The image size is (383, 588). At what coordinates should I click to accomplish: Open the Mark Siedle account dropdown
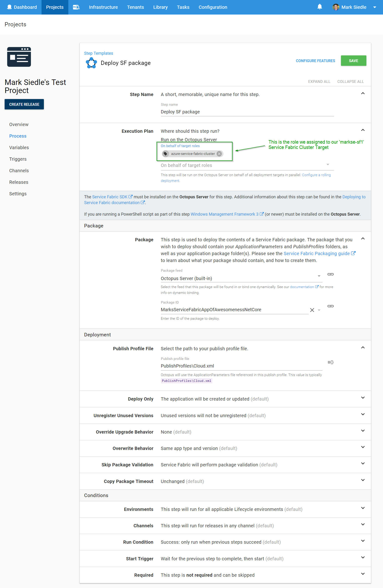pos(375,7)
